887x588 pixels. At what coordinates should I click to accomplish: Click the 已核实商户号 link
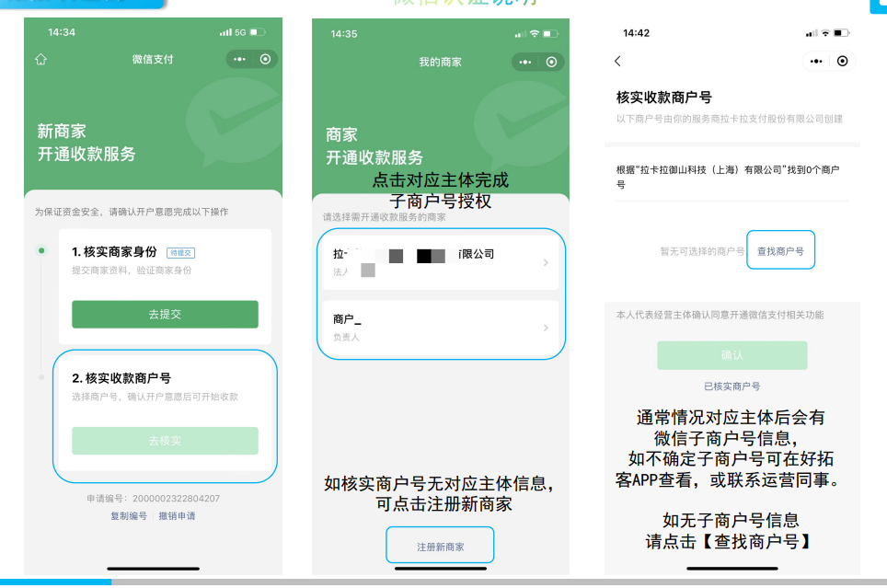732,386
